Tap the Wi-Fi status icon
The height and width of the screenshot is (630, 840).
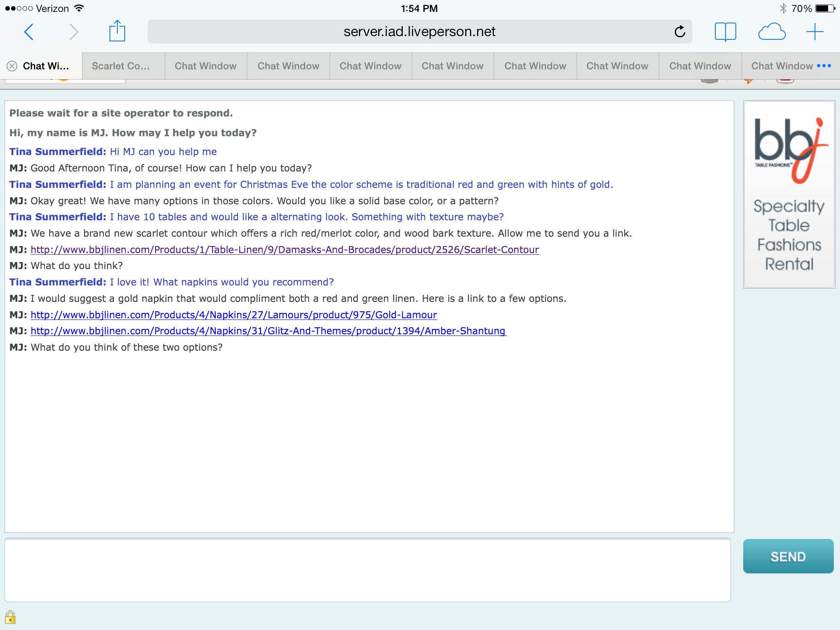pos(79,8)
